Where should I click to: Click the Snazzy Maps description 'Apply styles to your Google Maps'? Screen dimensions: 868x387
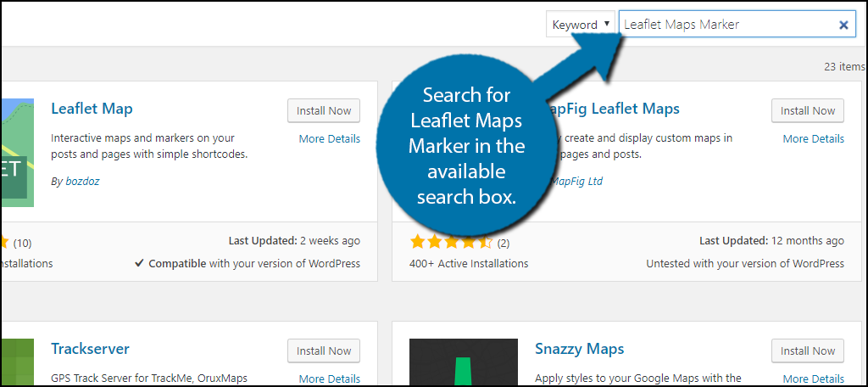[x=638, y=379]
